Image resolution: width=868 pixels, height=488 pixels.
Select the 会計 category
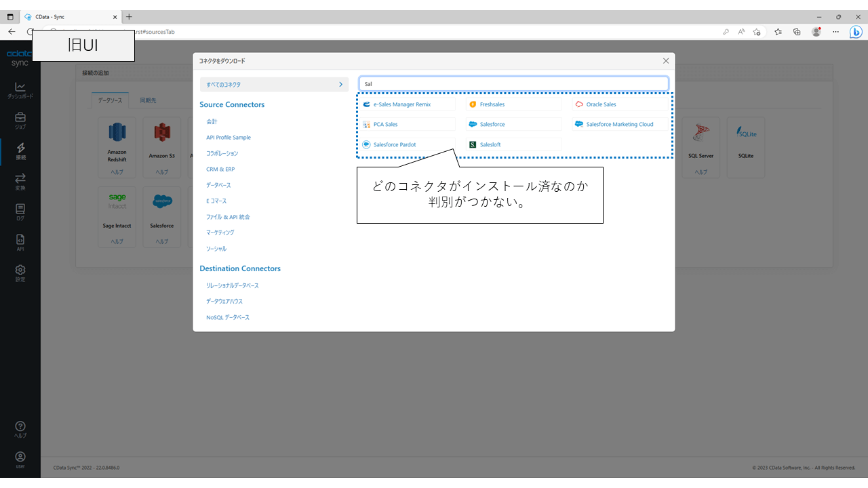tap(212, 121)
